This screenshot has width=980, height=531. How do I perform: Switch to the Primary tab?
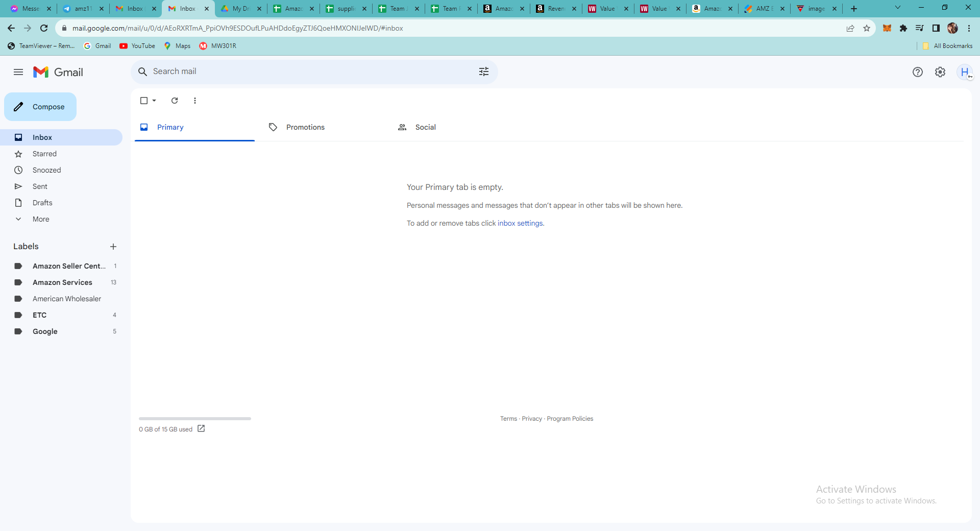tap(194, 127)
